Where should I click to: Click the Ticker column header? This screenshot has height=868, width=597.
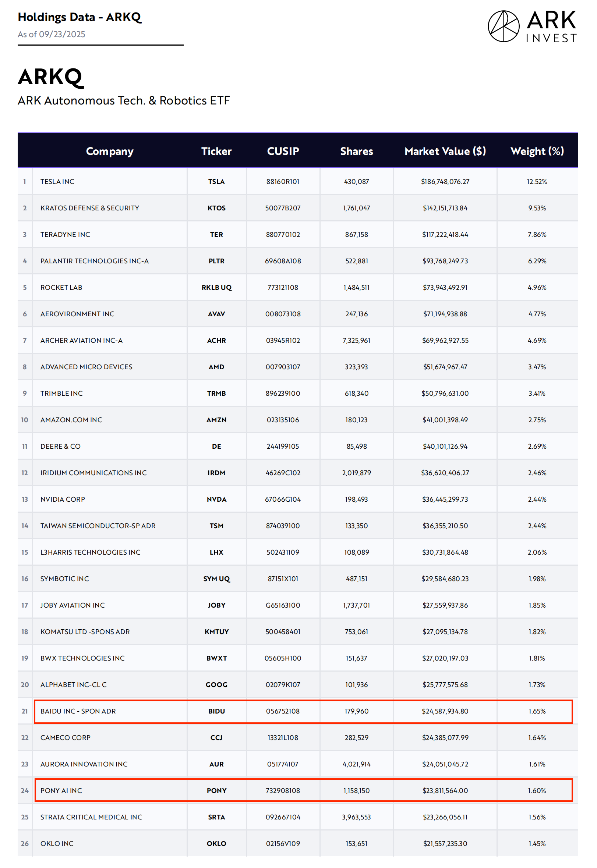216,151
